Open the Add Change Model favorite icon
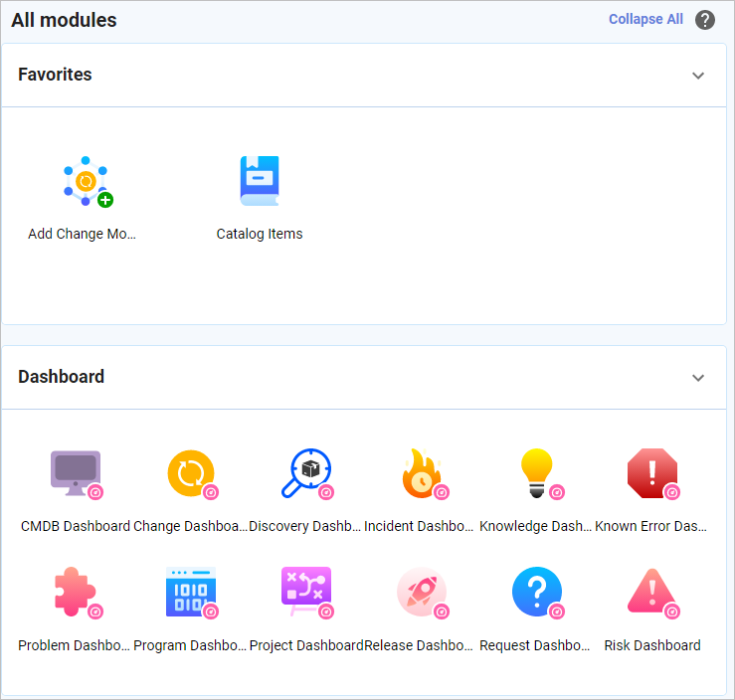 86,181
